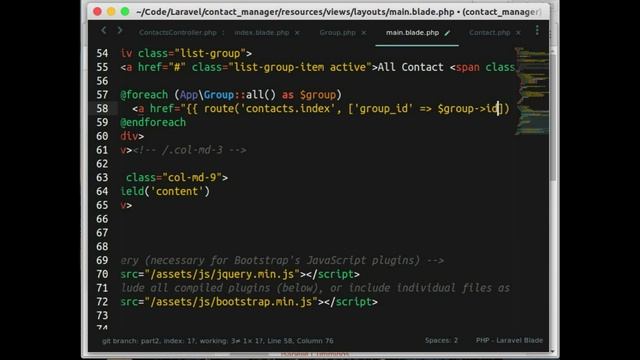The width and height of the screenshot is (640, 360).
Task: Click "list-group-item active" class value
Action: coord(300,67)
